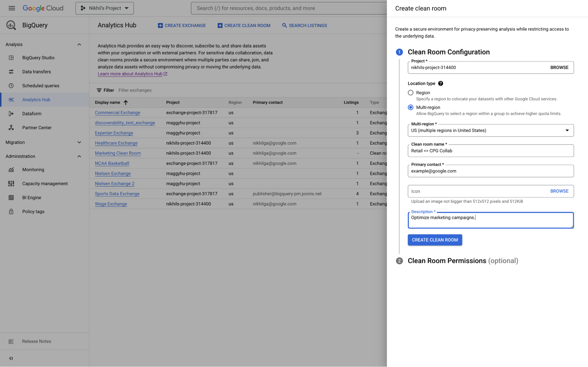Select the Region location type radio
588x367 pixels.
[x=411, y=92]
